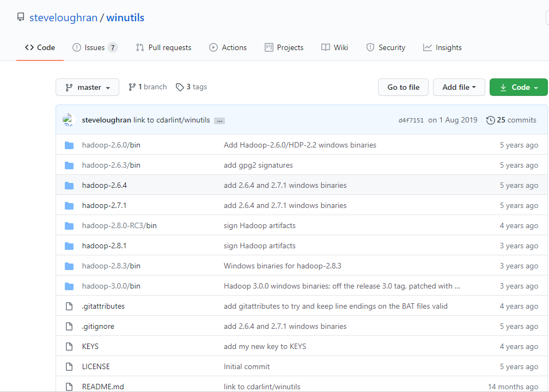
Task: Click the file icon for .gitignore
Action: click(69, 327)
